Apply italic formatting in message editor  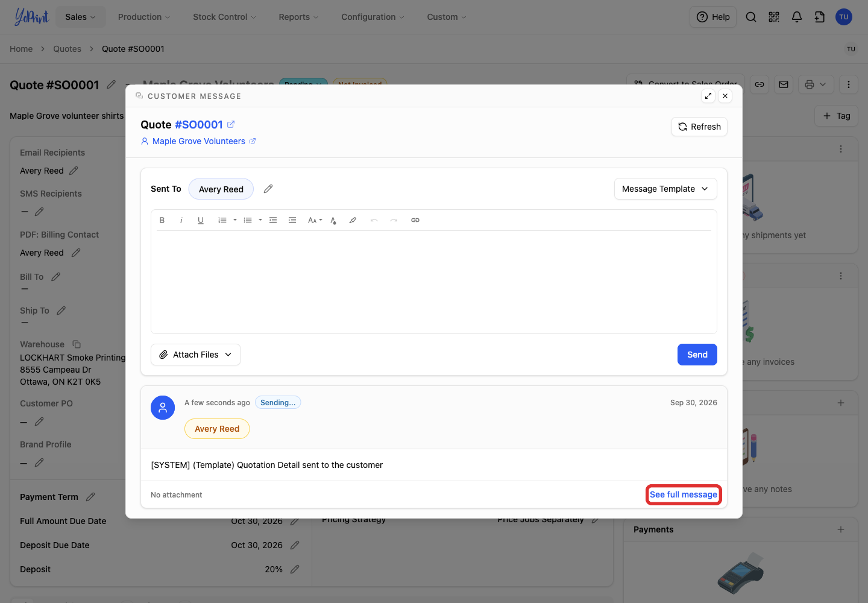point(181,220)
